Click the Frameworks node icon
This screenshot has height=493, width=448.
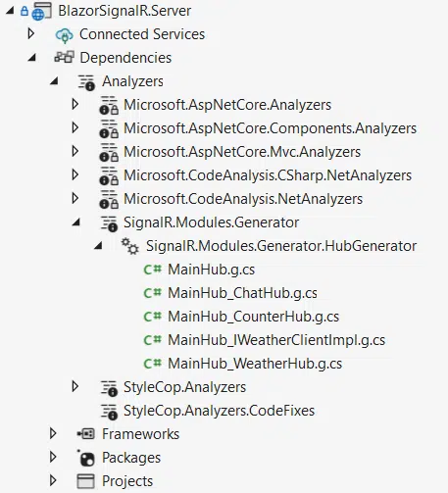tap(85, 434)
